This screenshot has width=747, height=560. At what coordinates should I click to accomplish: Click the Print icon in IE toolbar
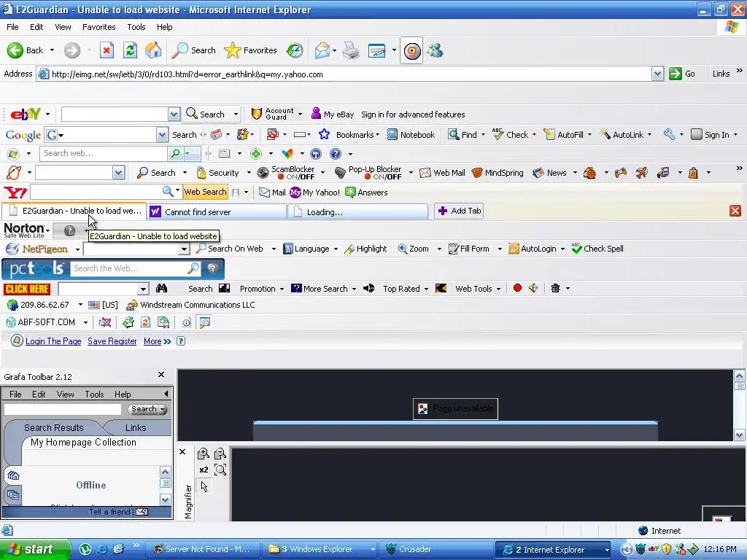[351, 50]
